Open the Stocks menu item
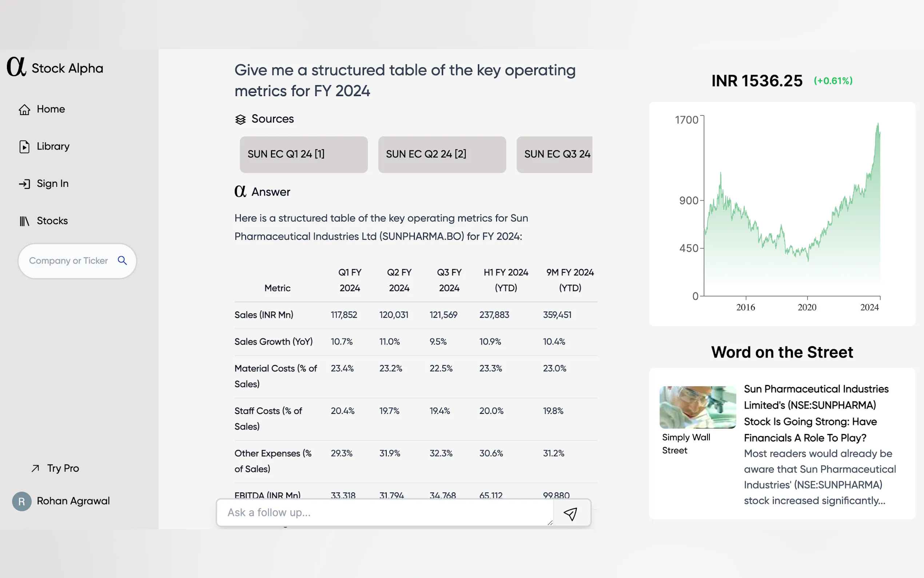 [x=52, y=221]
